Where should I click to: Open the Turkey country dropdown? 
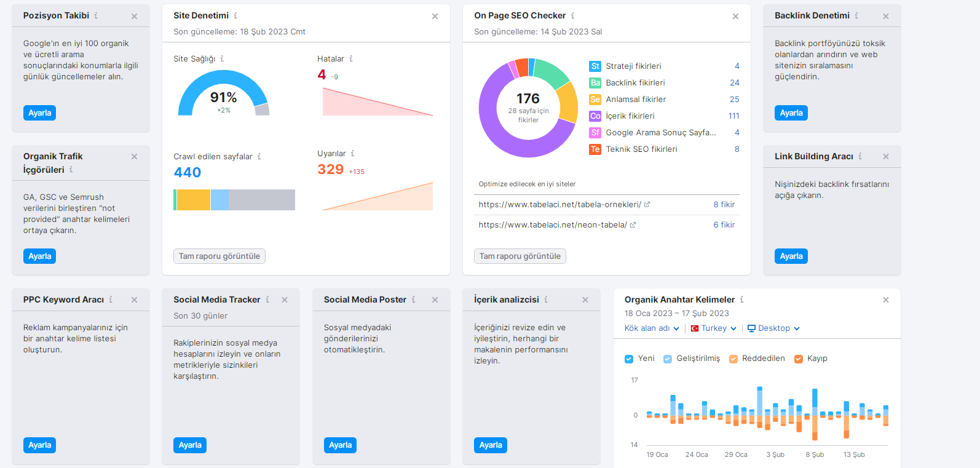713,328
